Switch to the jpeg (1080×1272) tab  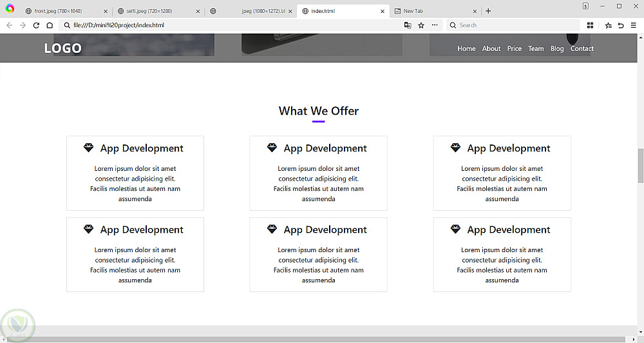coord(251,11)
